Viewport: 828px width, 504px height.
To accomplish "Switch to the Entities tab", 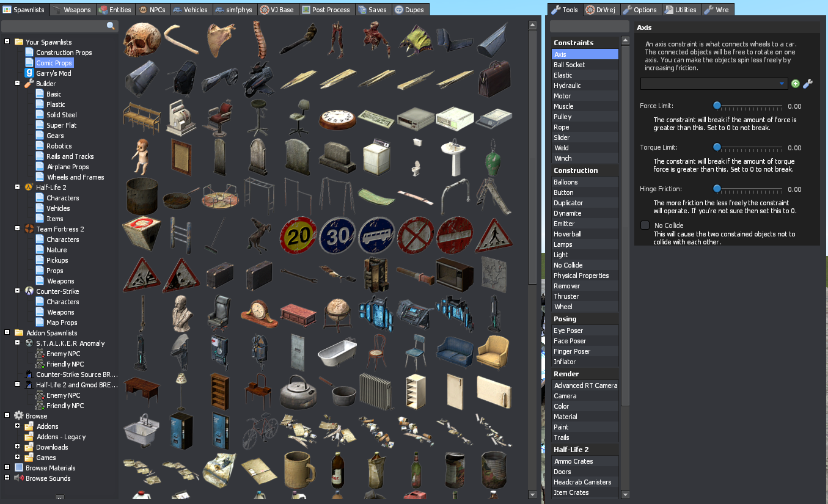I will [115, 9].
